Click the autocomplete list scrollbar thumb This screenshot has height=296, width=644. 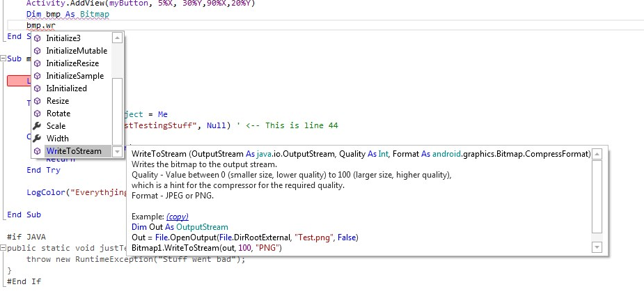[117, 111]
